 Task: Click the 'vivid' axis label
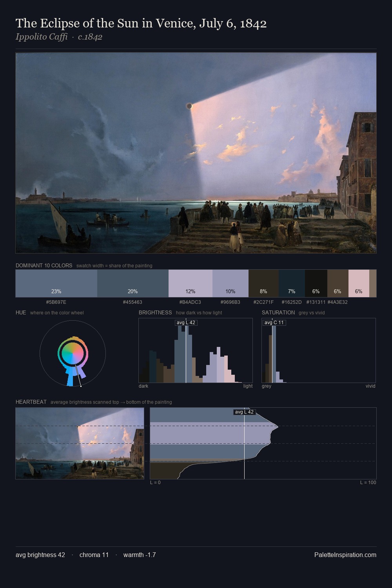pos(370,386)
